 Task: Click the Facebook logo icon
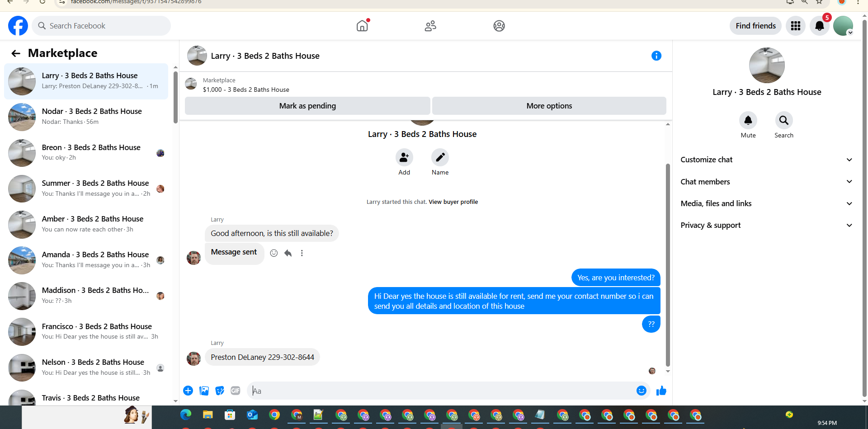pyautogui.click(x=18, y=26)
